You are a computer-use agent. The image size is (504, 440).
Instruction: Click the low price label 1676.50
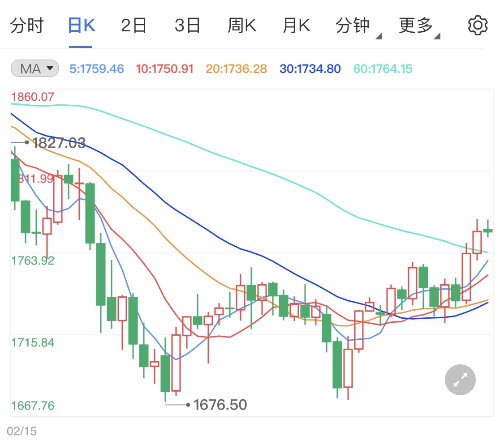[220, 405]
